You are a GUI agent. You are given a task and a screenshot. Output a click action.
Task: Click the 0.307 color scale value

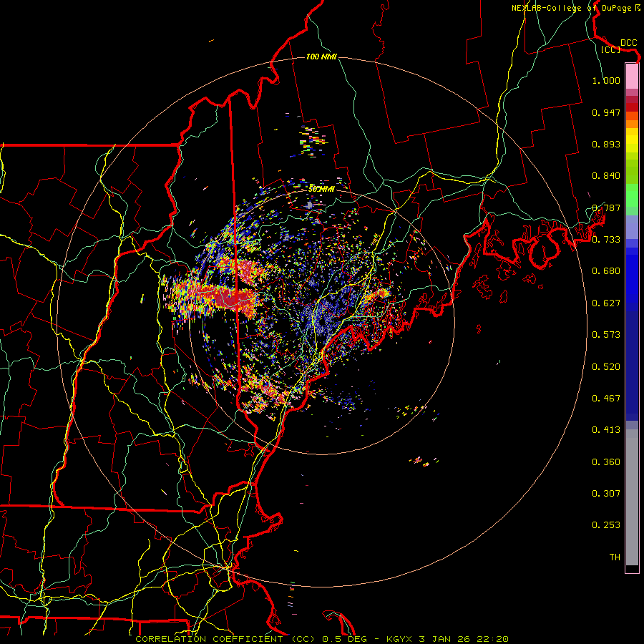coord(606,494)
